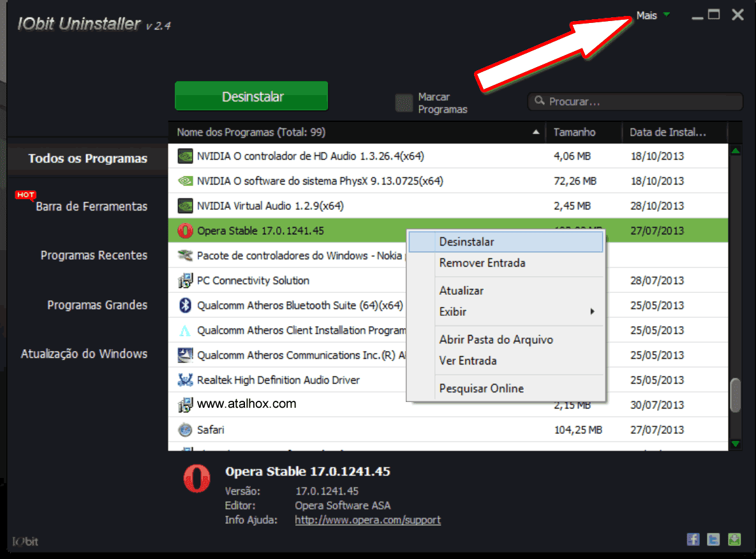This screenshot has height=559, width=756.
Task: Enable the Marcar Programas checkbox
Action: pyautogui.click(x=404, y=101)
